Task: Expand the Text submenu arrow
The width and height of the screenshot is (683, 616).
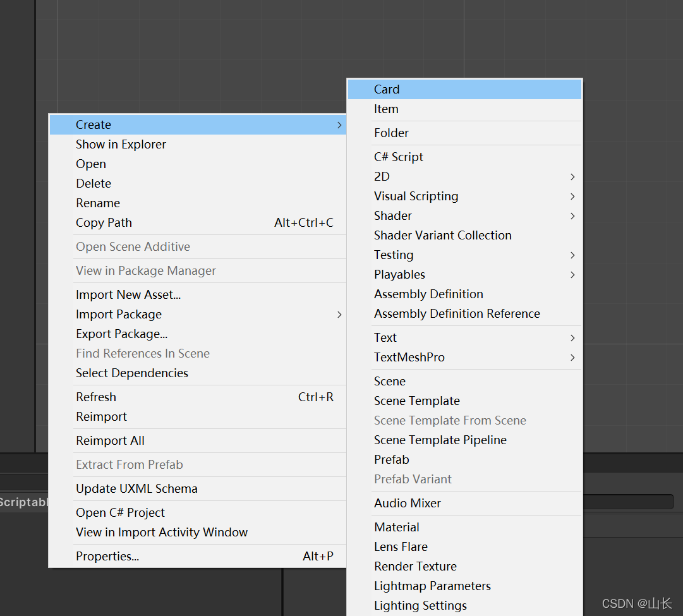Action: pos(572,337)
